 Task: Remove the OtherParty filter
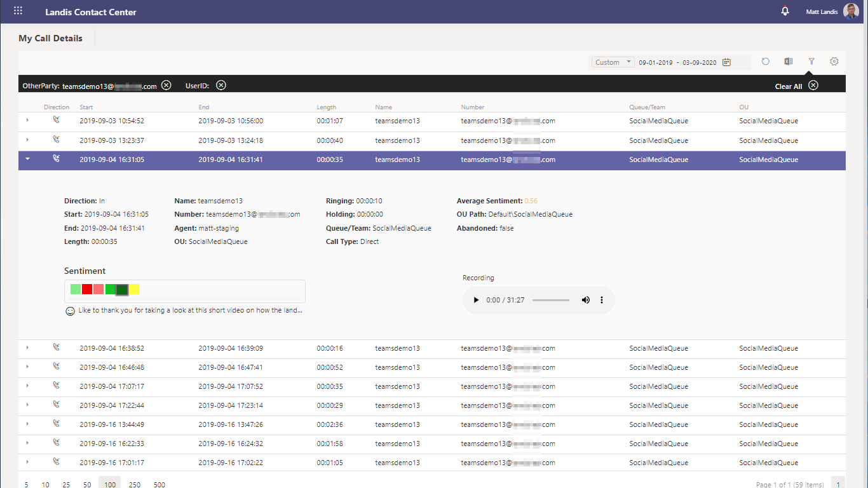pyautogui.click(x=166, y=85)
